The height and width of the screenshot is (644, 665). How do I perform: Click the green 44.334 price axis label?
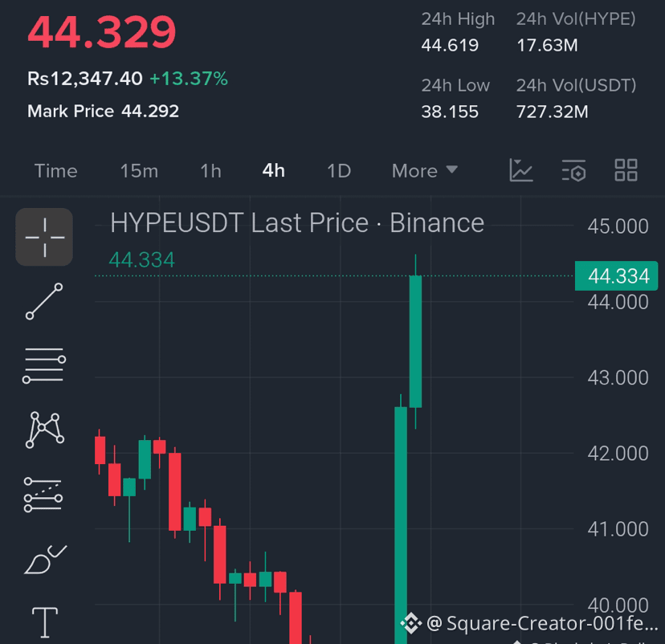(617, 276)
